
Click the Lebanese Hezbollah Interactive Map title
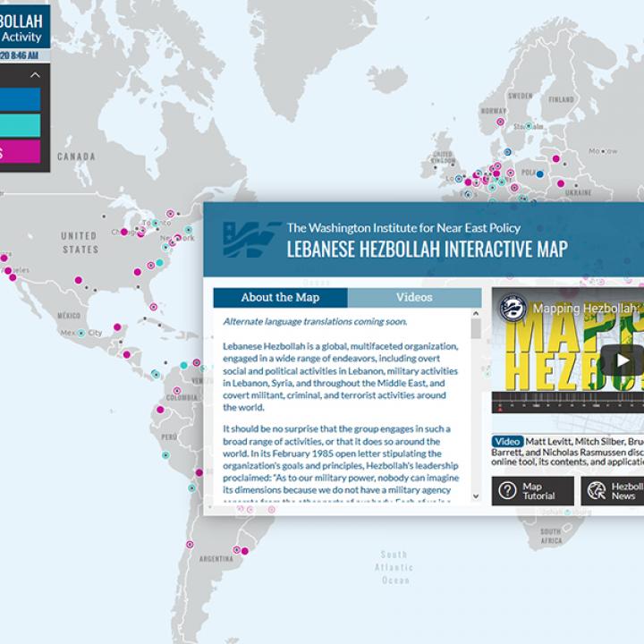[x=428, y=249]
